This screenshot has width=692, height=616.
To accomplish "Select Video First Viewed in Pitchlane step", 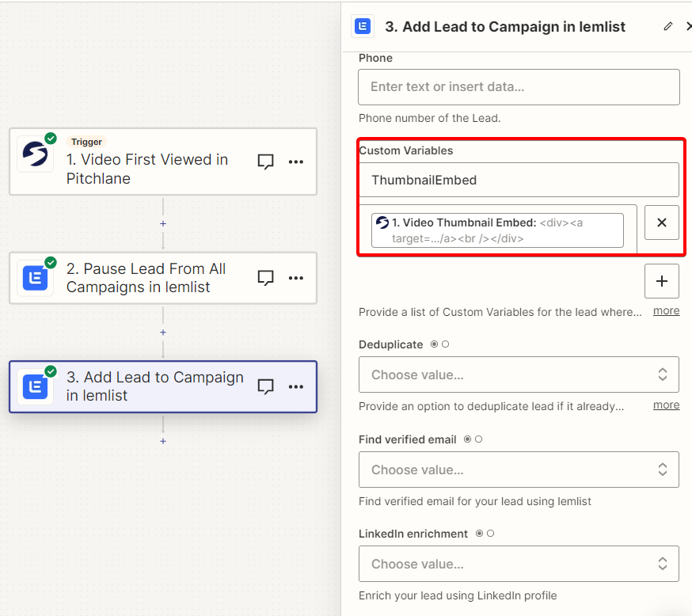I will [x=163, y=162].
